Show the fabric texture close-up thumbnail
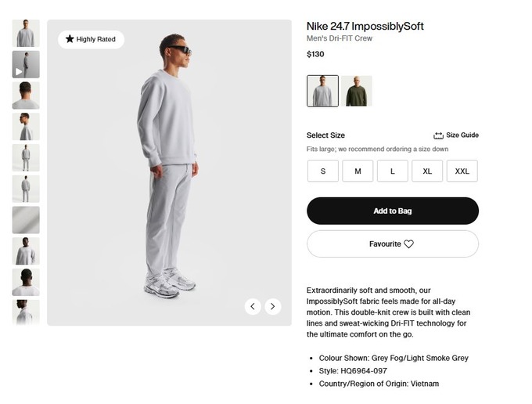Viewport: 532px width, 404px height. point(26,220)
